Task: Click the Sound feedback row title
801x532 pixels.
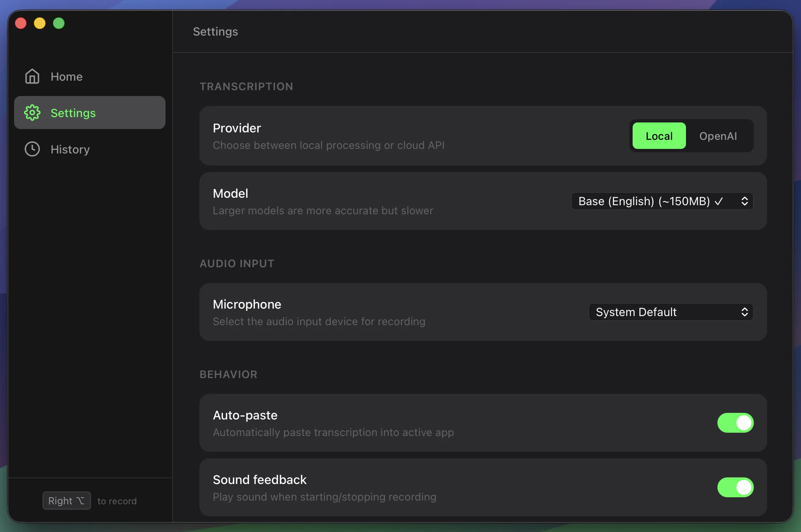Action: pyautogui.click(x=260, y=480)
